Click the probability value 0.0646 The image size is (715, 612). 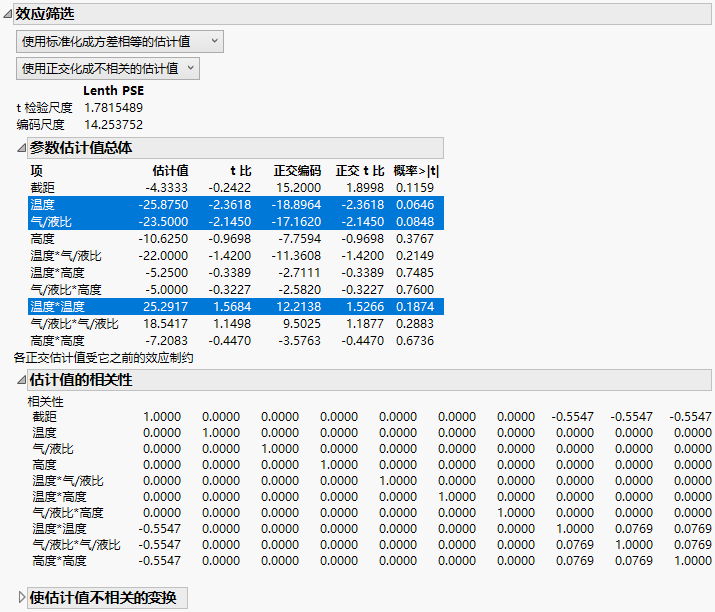[x=415, y=205]
